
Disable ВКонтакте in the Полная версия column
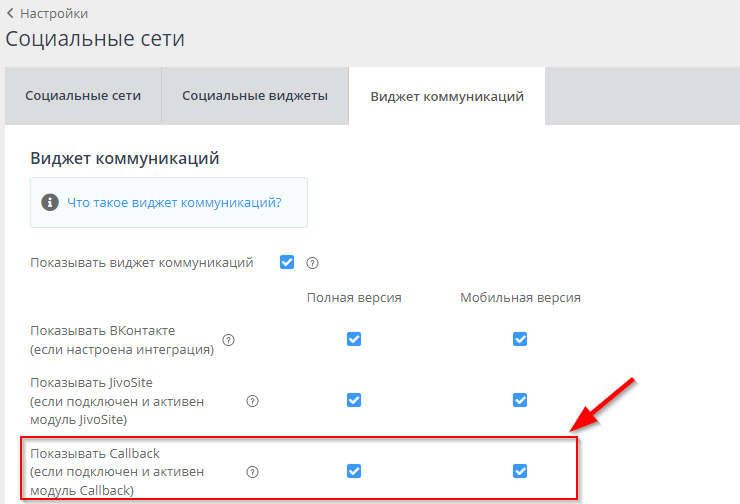(x=354, y=339)
